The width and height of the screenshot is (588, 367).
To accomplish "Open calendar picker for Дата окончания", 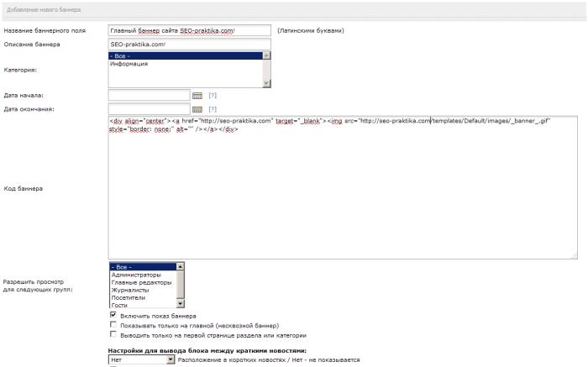I will (197, 109).
